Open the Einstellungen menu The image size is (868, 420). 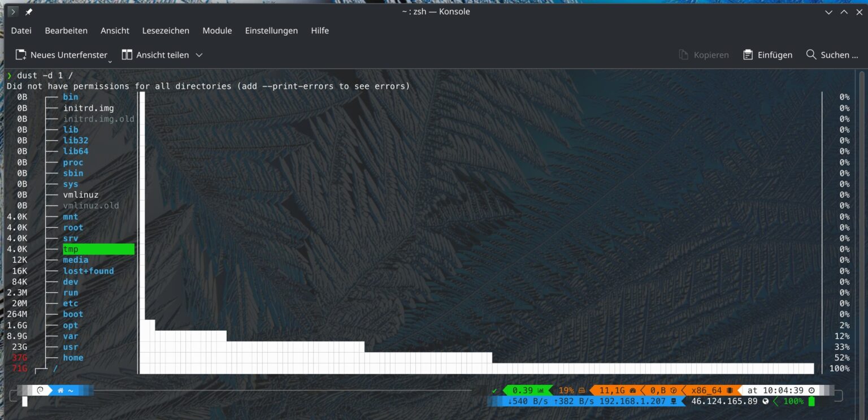[271, 31]
